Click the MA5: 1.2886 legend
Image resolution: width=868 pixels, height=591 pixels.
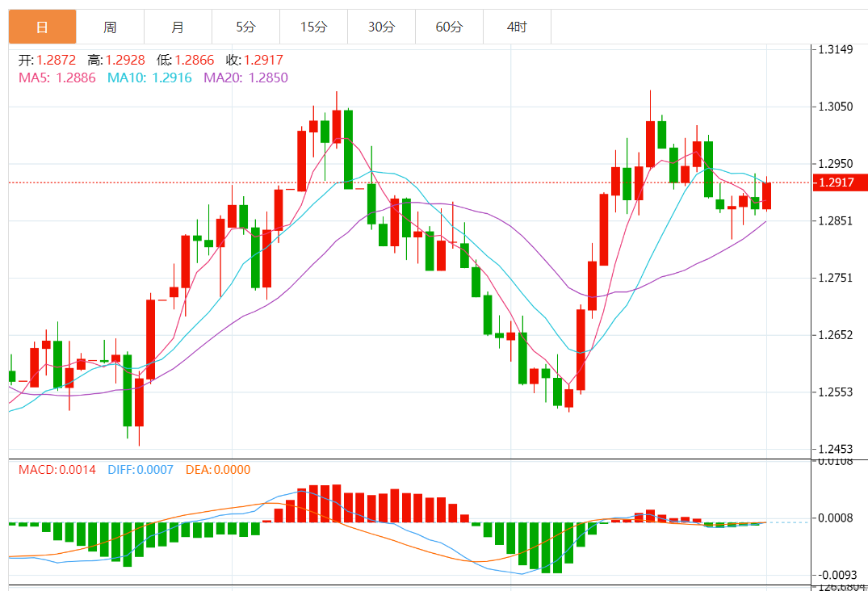[57, 78]
